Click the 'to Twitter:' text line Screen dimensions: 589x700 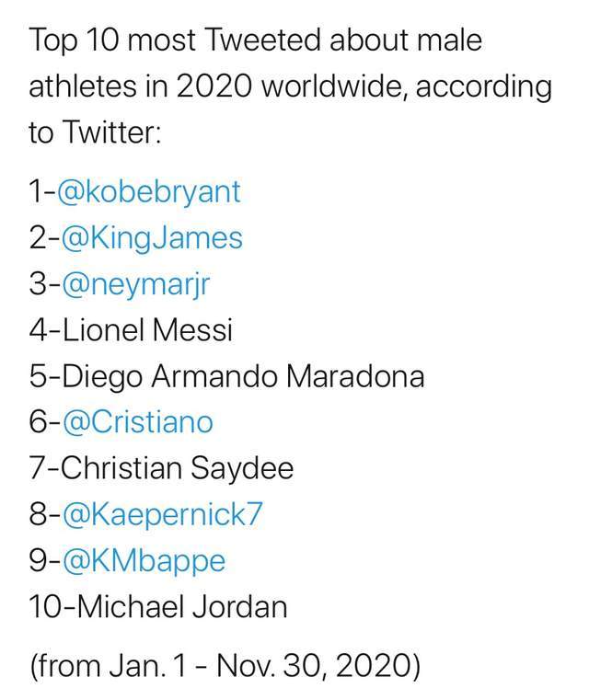[95, 132]
